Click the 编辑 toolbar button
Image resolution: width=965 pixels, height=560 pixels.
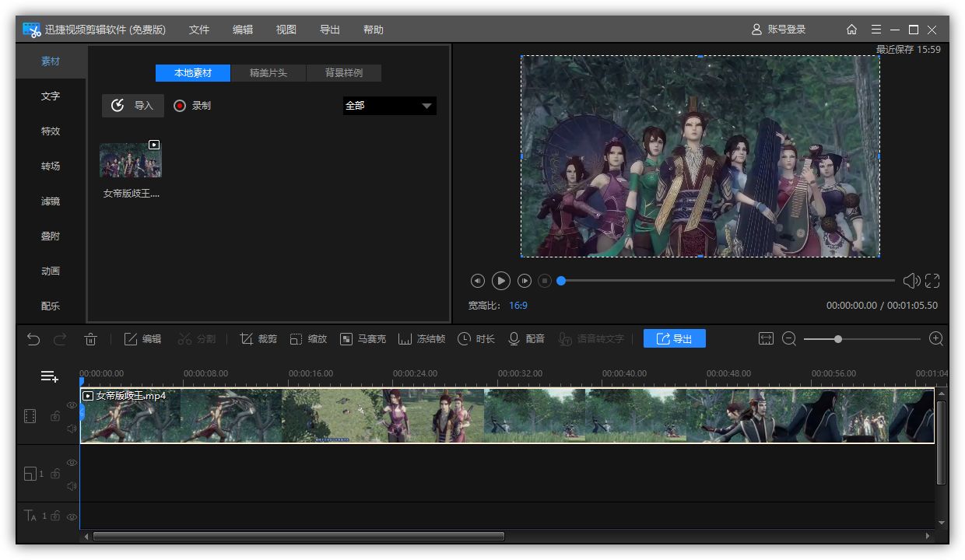coord(143,339)
